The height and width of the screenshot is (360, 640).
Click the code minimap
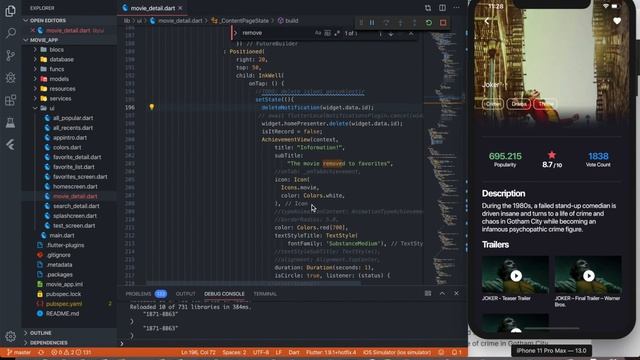(x=444, y=155)
